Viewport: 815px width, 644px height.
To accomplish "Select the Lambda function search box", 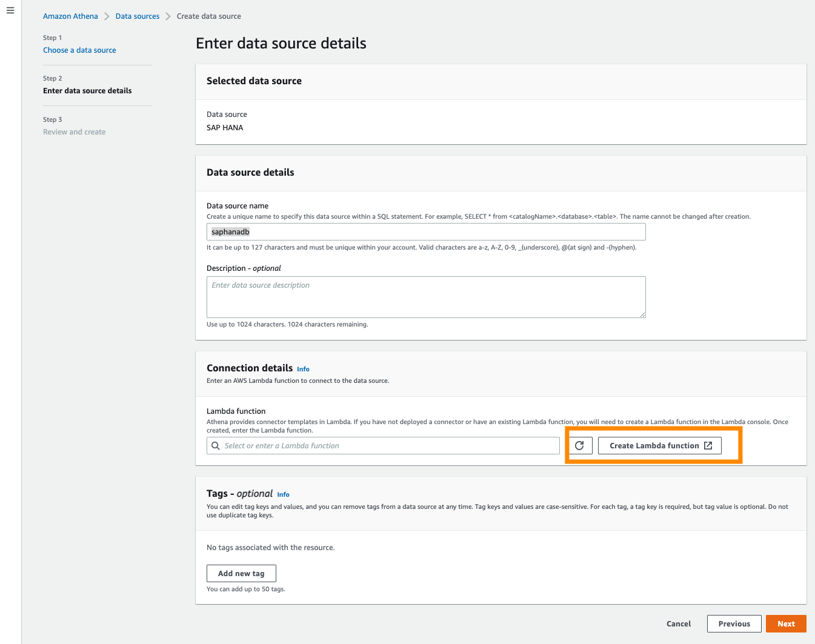I will [383, 446].
